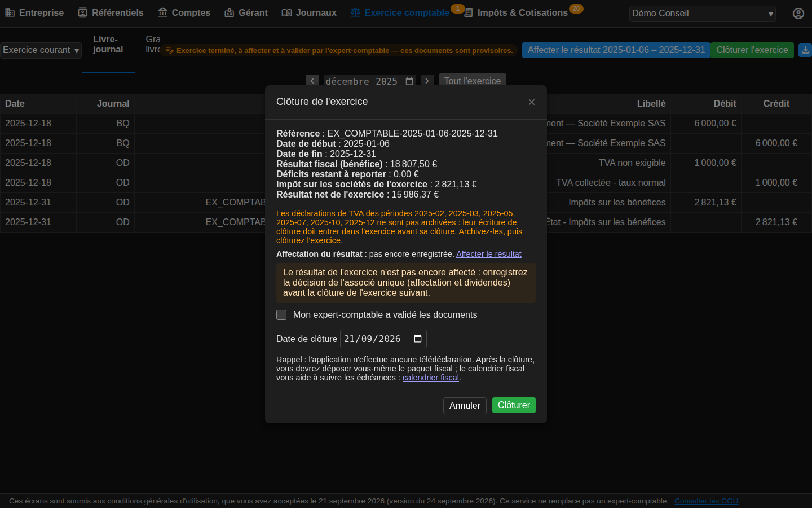
Task: Open calendar picker in month field
Action: (409, 81)
